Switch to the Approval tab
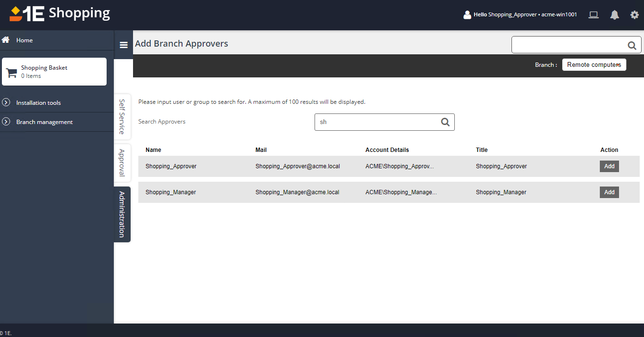 122,162
